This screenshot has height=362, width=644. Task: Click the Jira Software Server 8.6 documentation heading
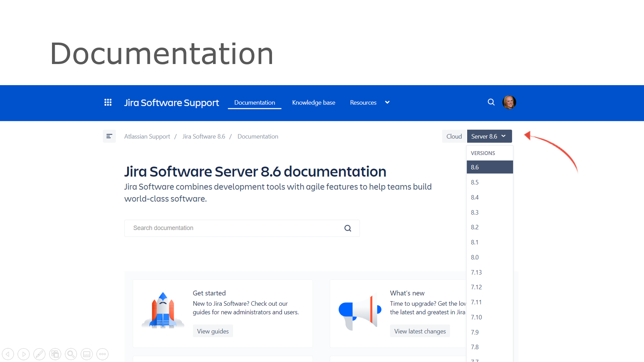click(x=255, y=171)
